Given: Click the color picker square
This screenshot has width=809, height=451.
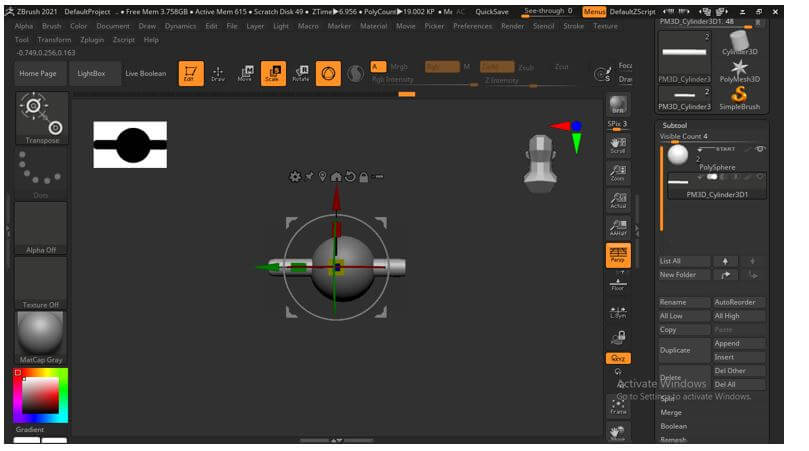Looking at the screenshot, I should click(x=40, y=395).
